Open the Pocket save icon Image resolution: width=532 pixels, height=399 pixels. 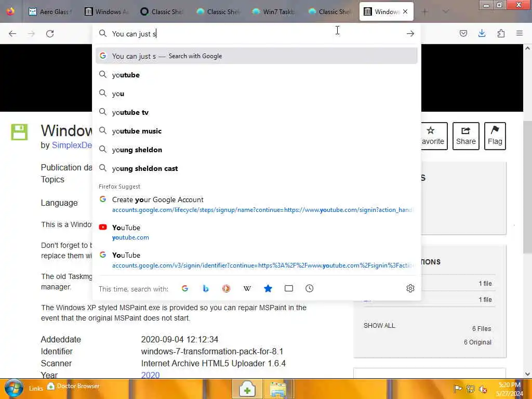pos(463,33)
